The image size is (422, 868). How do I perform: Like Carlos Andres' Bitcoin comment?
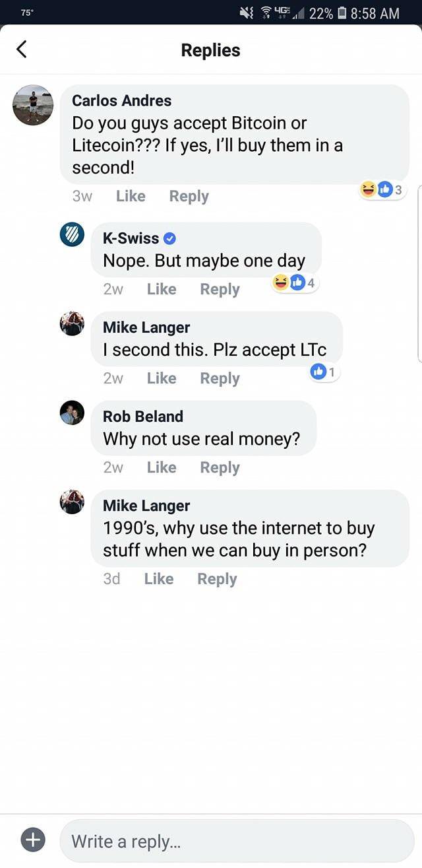(131, 196)
